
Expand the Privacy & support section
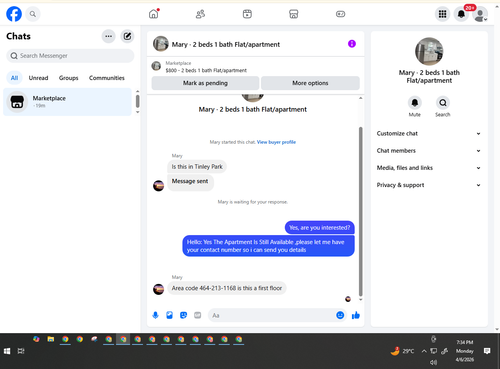[429, 185]
